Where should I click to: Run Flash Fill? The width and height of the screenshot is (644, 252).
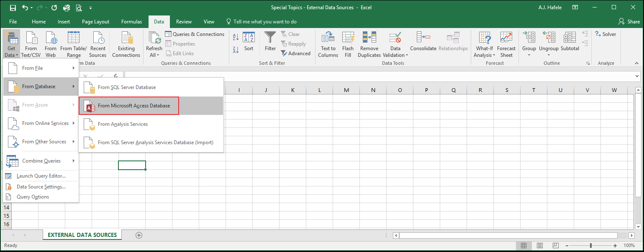[x=348, y=44]
